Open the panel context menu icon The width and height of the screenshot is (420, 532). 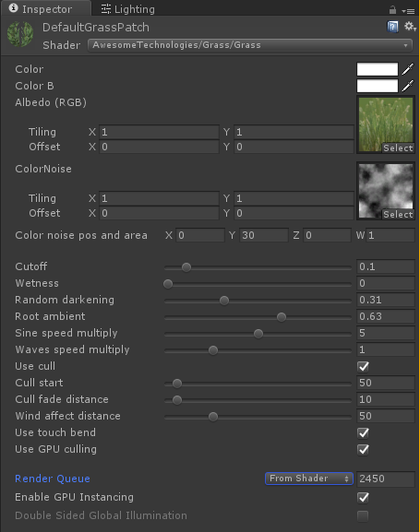pos(408,11)
